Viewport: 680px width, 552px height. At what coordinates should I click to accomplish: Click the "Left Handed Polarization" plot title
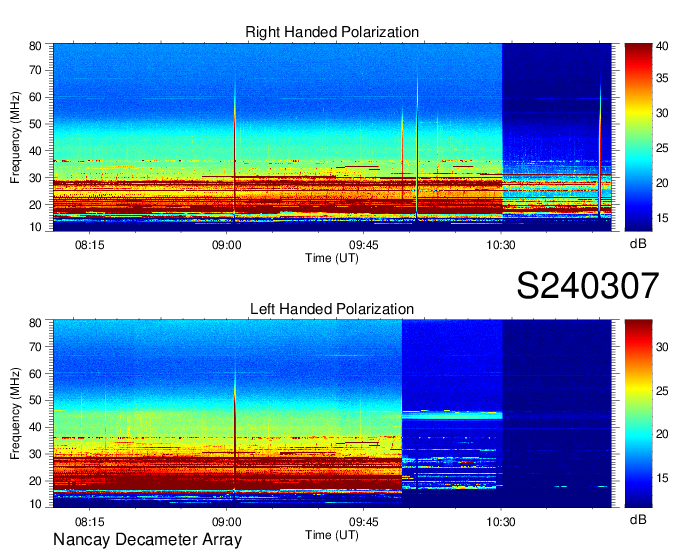(332, 309)
